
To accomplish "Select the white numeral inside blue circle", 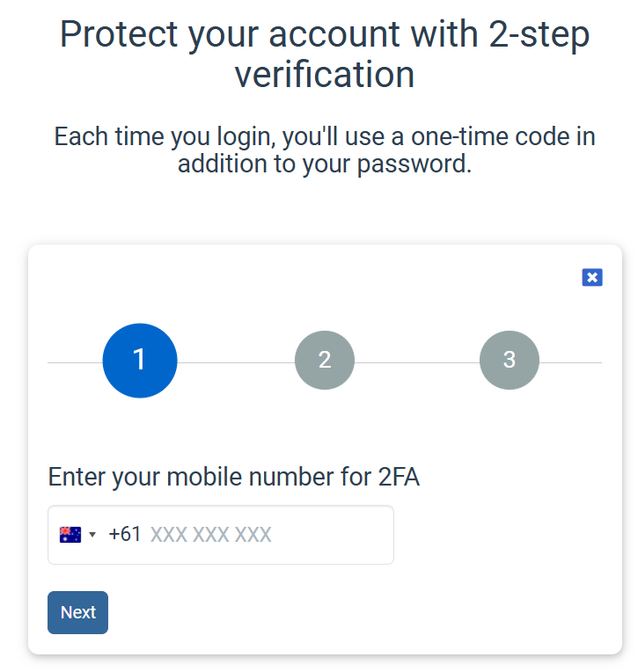I will [139, 359].
